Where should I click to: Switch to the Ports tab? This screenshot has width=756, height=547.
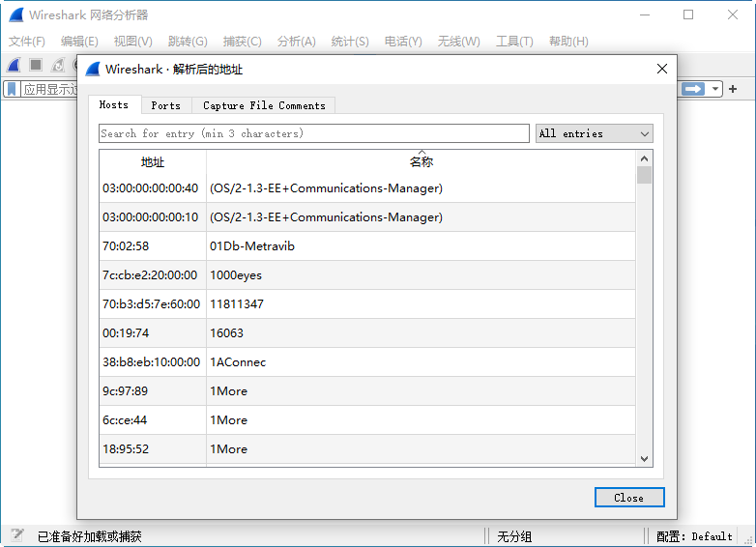pyautogui.click(x=166, y=105)
